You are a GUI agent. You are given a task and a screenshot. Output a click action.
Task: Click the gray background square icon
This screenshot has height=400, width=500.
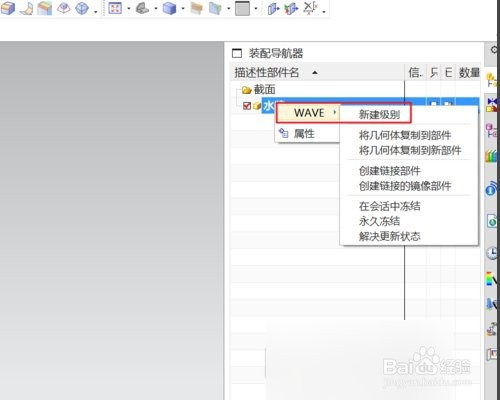(x=242, y=8)
